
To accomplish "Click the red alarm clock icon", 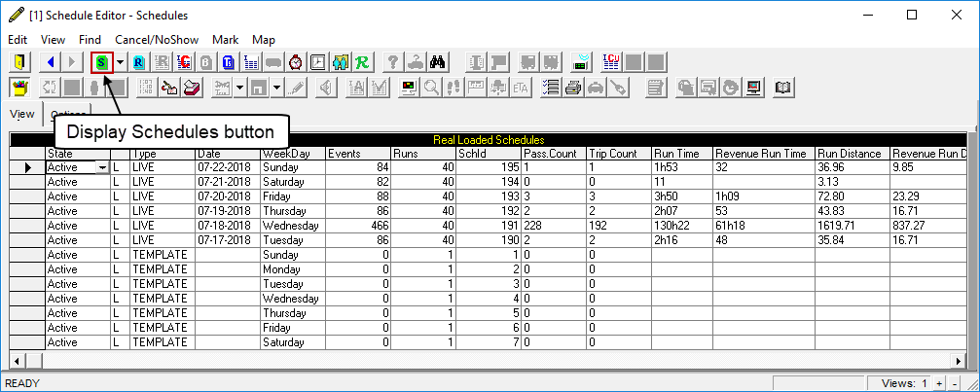I will point(296,62).
